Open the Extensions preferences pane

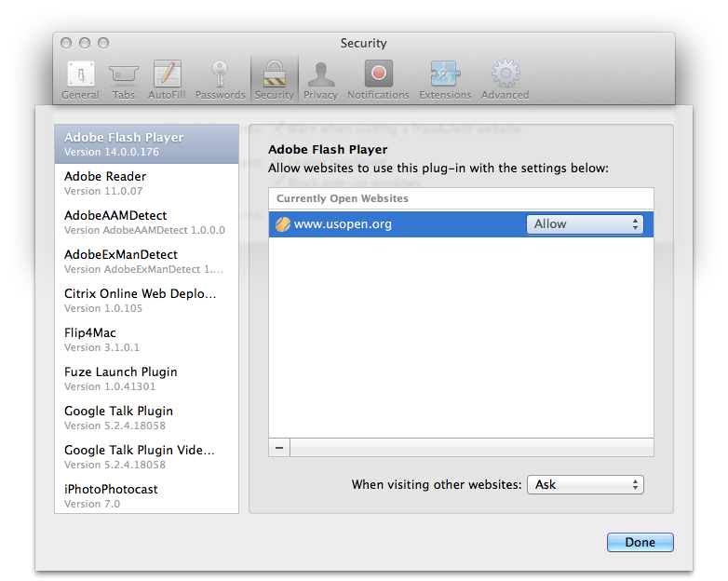[445, 80]
